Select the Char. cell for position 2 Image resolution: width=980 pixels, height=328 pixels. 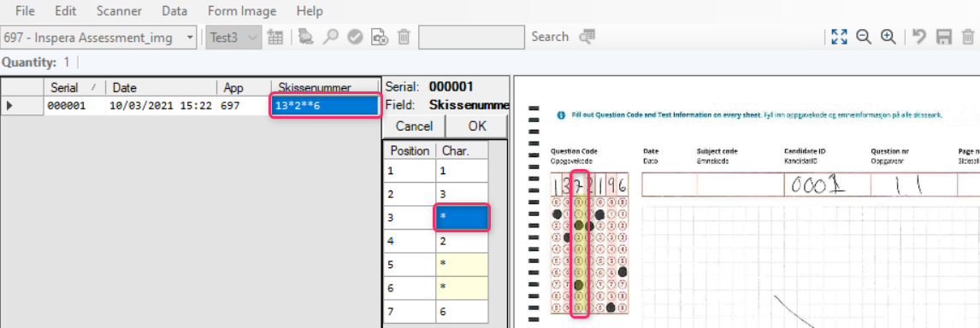coord(462,194)
